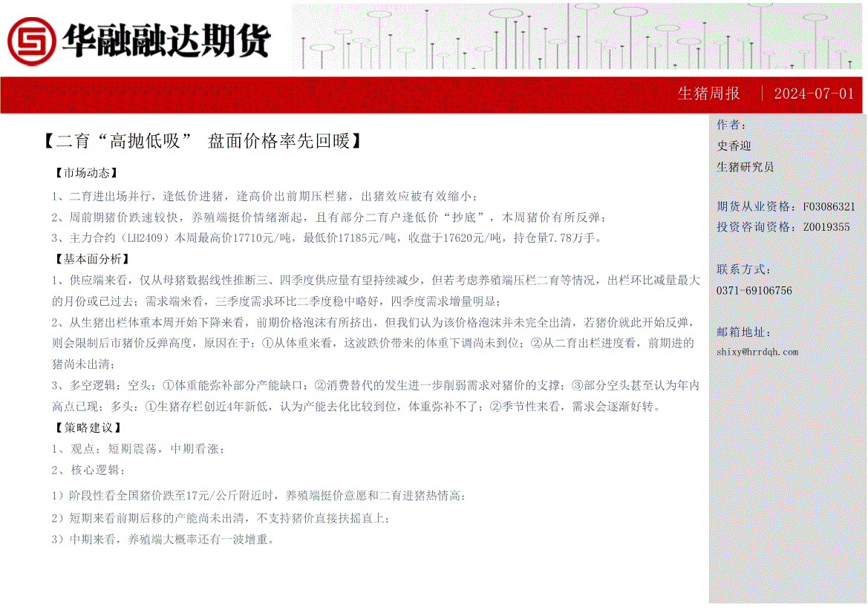Image resolution: width=868 pixels, height=613 pixels.
Task: Click the 投资咨询资格 Z0019355 line
Action: click(783, 227)
